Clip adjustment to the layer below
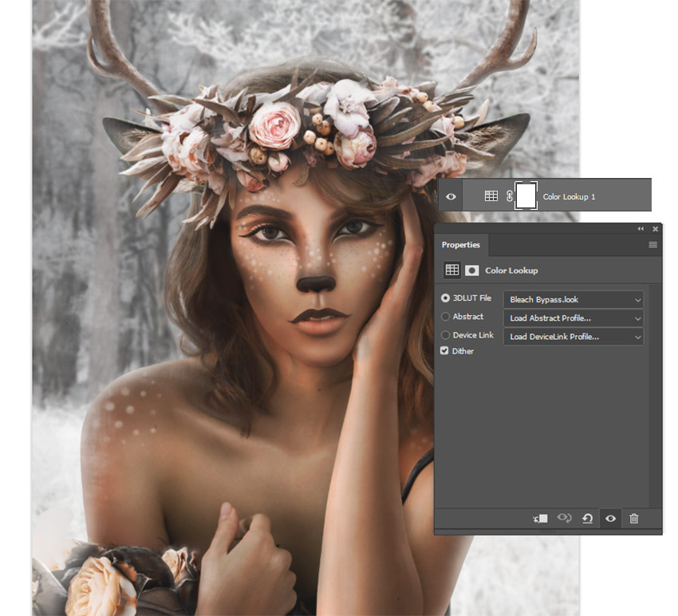Image resolution: width=678 pixels, height=616 pixels. (x=541, y=518)
